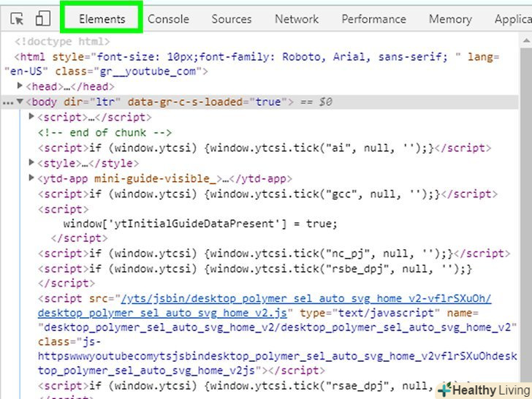This screenshot has height=399, width=532.
Task: Activate the inspect element picker icon
Action: tap(18, 19)
